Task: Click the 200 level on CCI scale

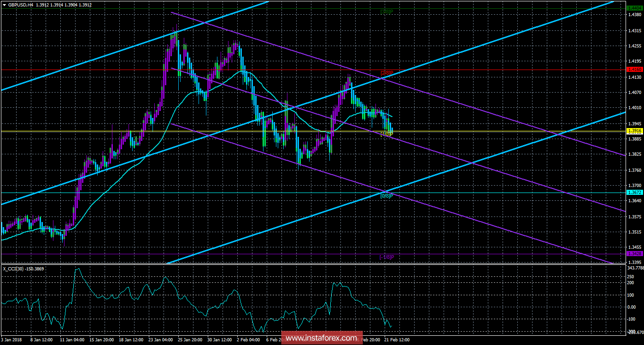Action: click(632, 282)
